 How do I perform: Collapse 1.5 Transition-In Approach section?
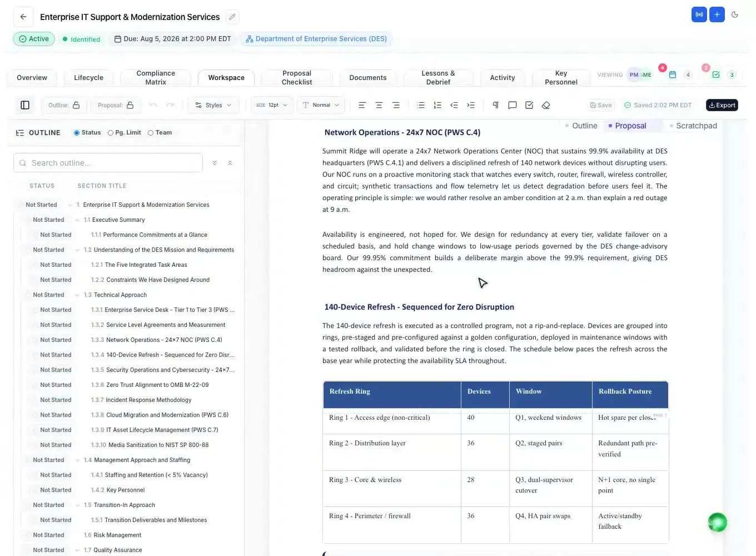pos(77,505)
